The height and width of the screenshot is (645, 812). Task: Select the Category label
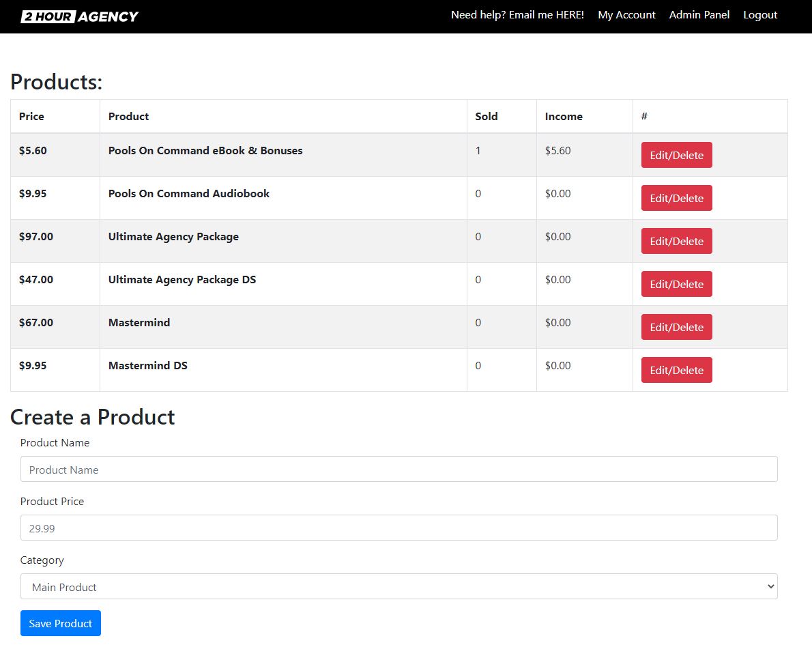[x=42, y=560]
